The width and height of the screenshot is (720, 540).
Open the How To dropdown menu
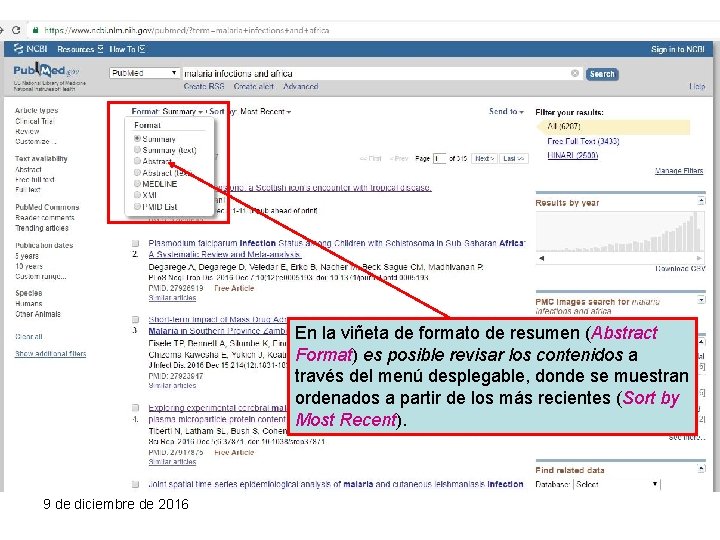point(127,49)
